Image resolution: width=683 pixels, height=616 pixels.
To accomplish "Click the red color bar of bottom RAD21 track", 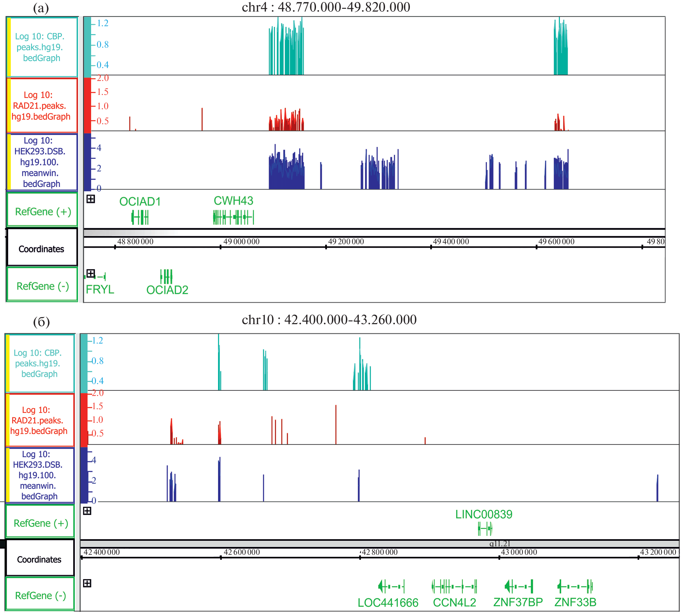I will pyautogui.click(x=84, y=420).
